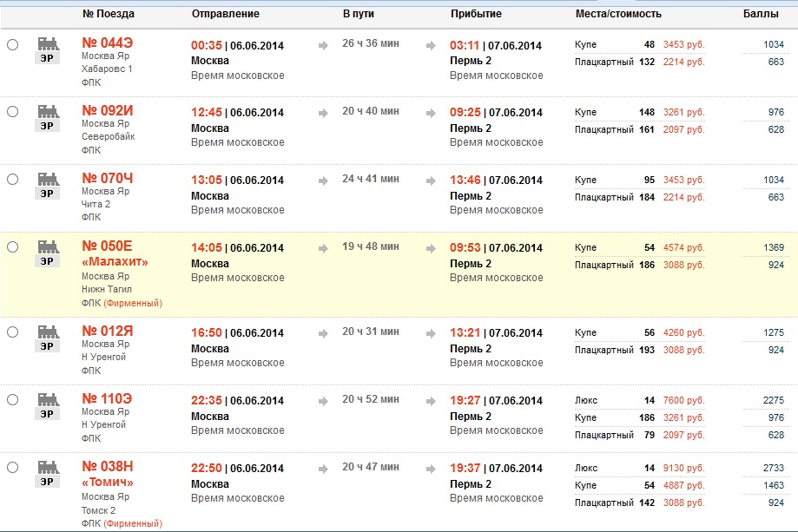Click the Прибытие column header
The image size is (798, 532).
(476, 14)
